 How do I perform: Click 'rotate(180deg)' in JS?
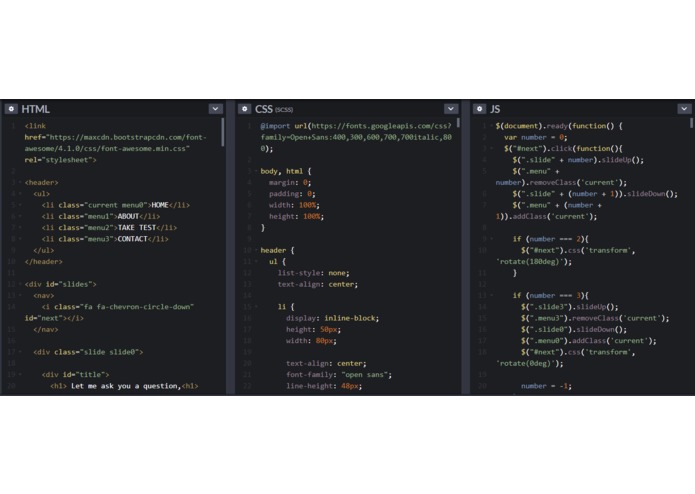[529, 261]
